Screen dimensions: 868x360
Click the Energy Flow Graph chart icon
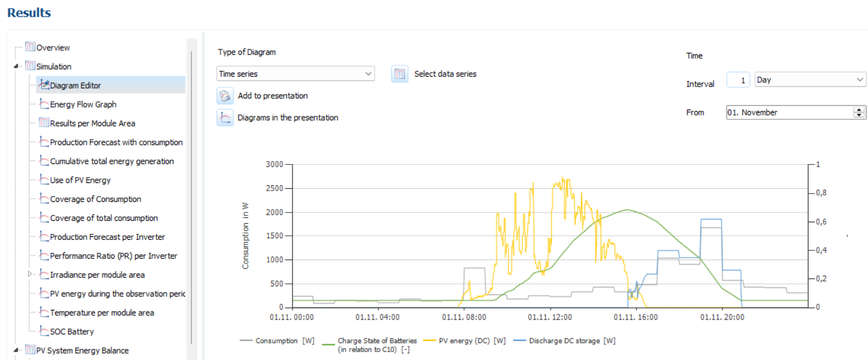click(x=44, y=104)
